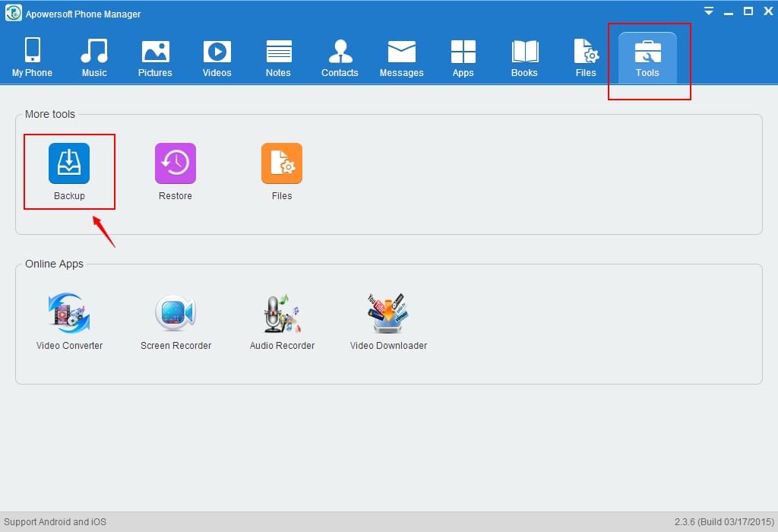Open the Files tool under More tools
This screenshot has height=532, width=778.
[x=282, y=164]
